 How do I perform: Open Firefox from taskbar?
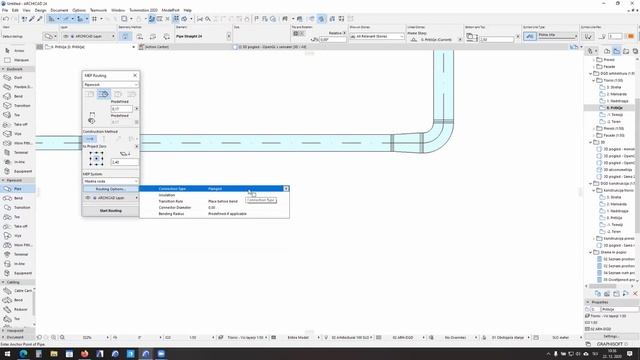click(84, 354)
